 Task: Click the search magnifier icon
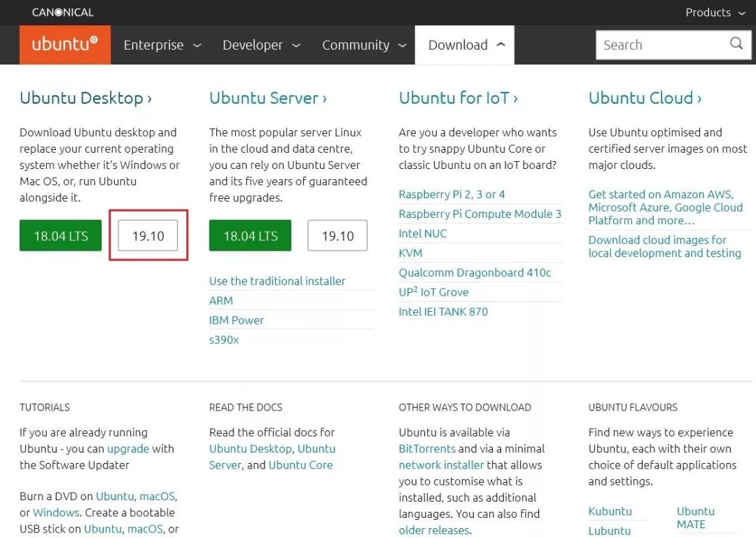(x=736, y=44)
